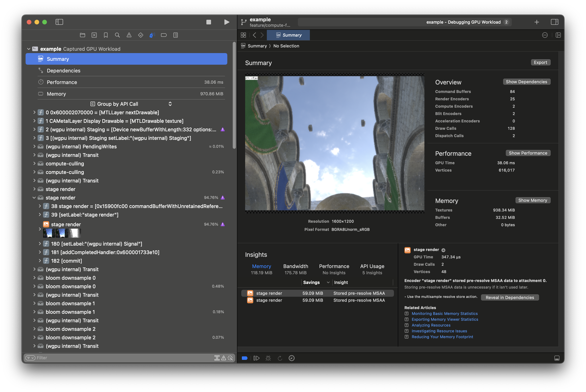Switch to the Summary editor tab

tap(288, 35)
